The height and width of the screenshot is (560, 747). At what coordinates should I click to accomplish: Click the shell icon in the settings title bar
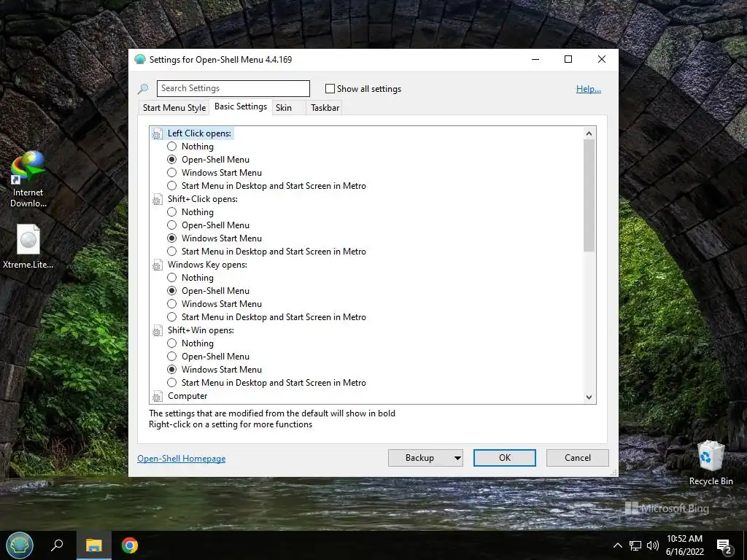click(139, 59)
